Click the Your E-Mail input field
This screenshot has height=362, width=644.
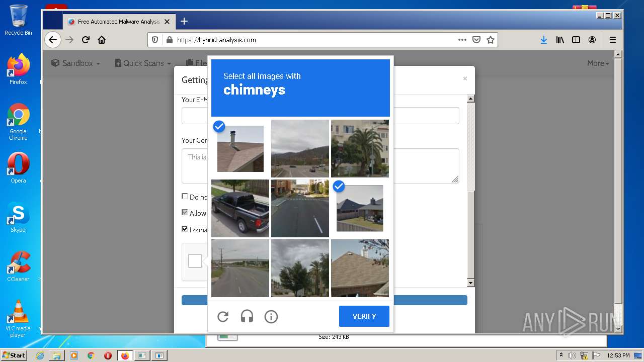tap(320, 116)
